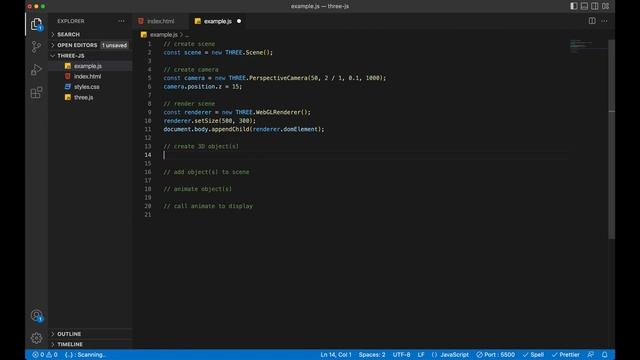The image size is (640, 360).
Task: Switch to the index.html tab
Action: pyautogui.click(x=160, y=21)
